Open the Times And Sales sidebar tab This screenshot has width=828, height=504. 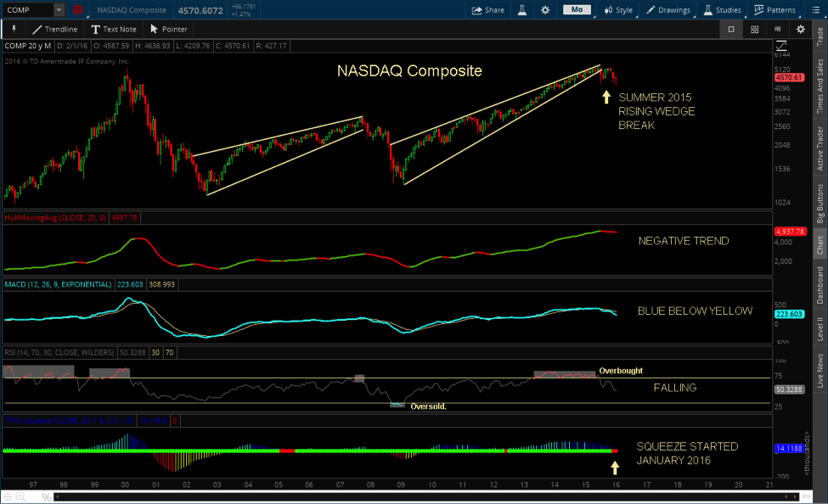[x=820, y=86]
